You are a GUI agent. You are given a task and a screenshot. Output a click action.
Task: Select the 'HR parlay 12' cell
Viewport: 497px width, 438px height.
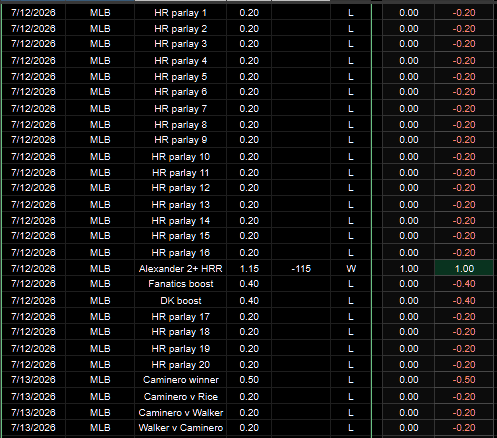pyautogui.click(x=180, y=188)
